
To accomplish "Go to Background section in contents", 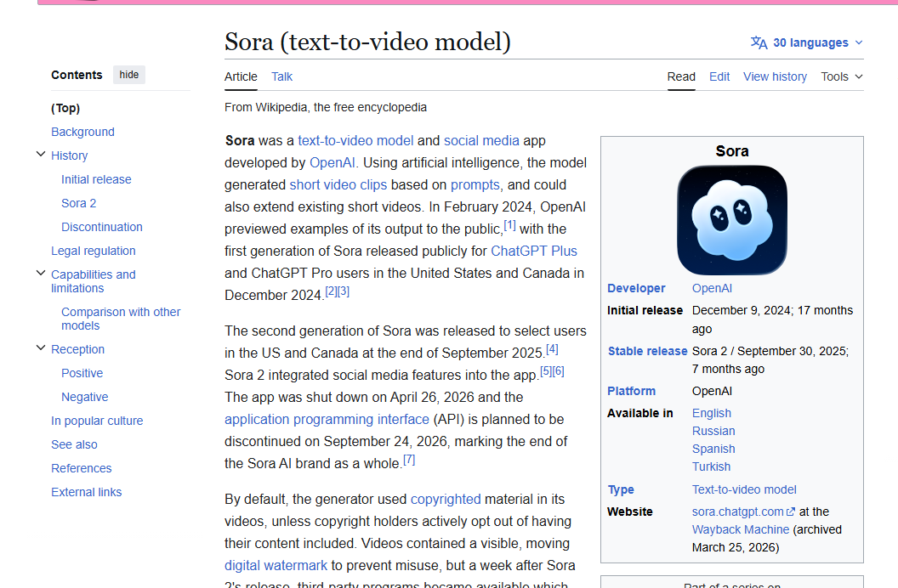I will click(x=82, y=132).
